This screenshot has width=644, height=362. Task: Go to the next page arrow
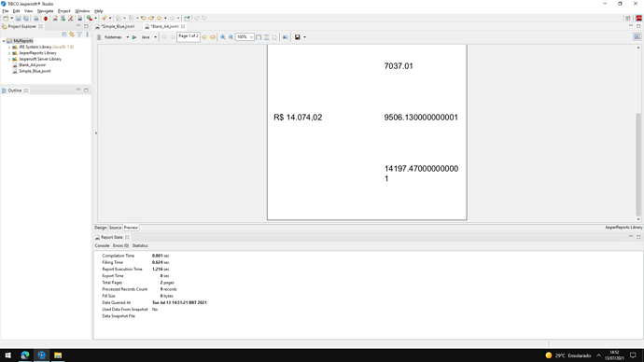(x=204, y=37)
